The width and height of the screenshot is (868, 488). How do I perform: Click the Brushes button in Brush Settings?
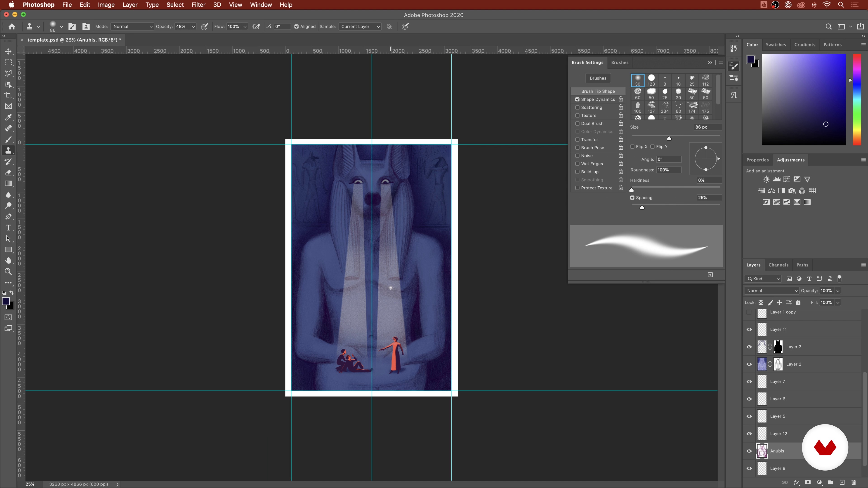[598, 78]
